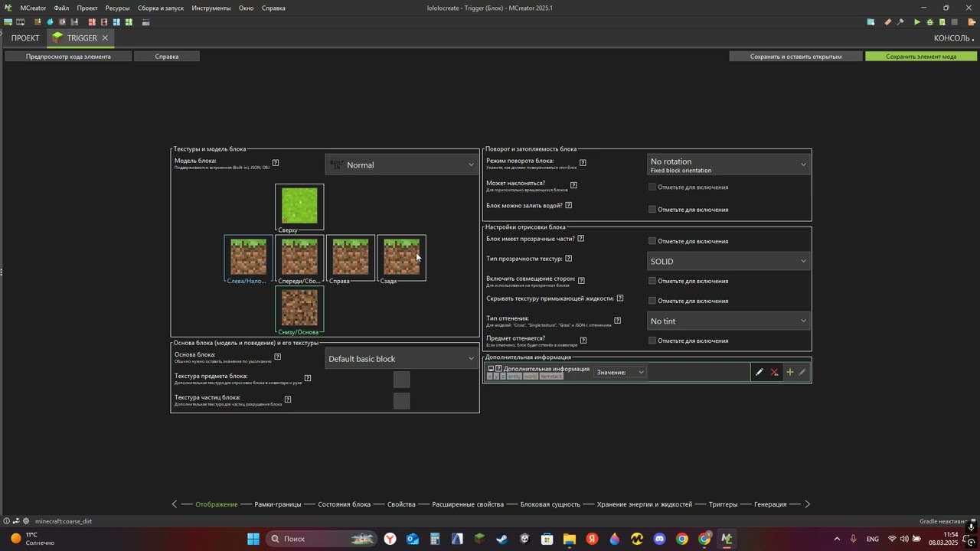This screenshot has height=551, width=980.
Task: Switch to ПРОЕКТ tab
Action: (24, 37)
